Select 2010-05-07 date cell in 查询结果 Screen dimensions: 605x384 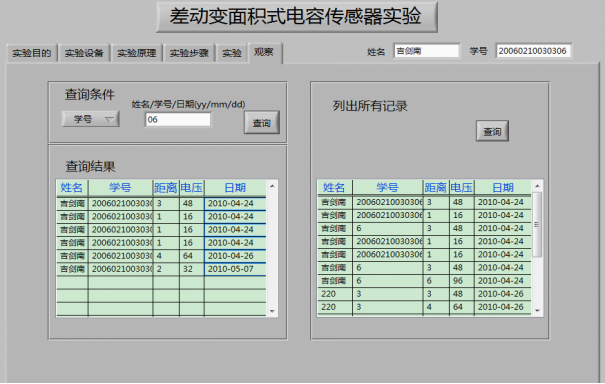(235, 269)
